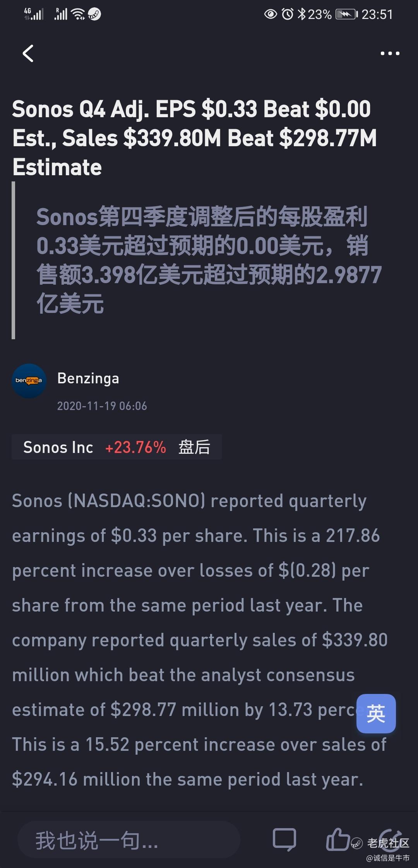This screenshot has width=418, height=868.
Task: Tap the Bluetooth status icon
Action: (302, 14)
